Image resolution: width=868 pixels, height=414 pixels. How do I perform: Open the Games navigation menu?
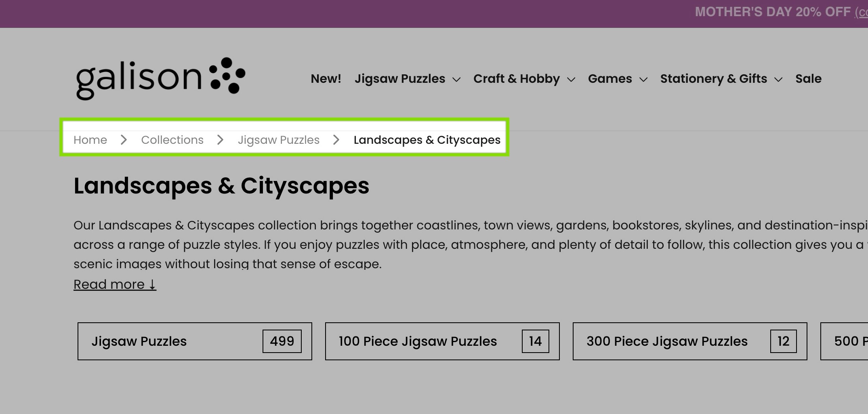tap(610, 79)
